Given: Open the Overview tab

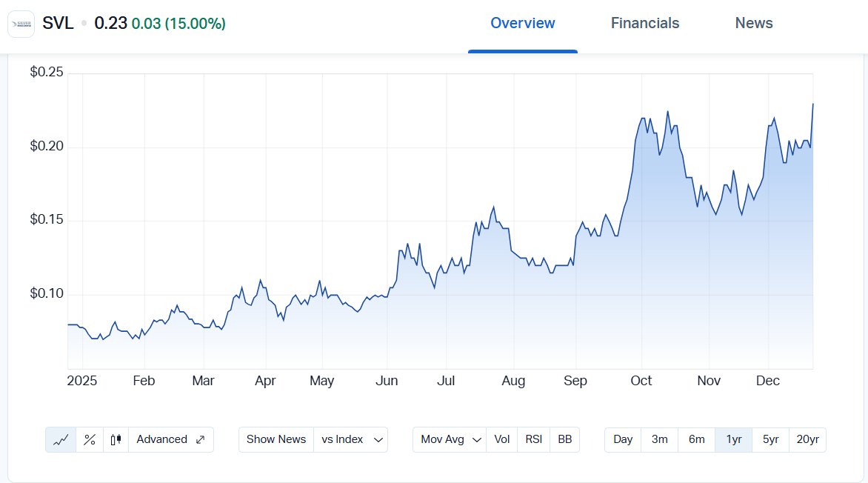Looking at the screenshot, I should click(523, 24).
